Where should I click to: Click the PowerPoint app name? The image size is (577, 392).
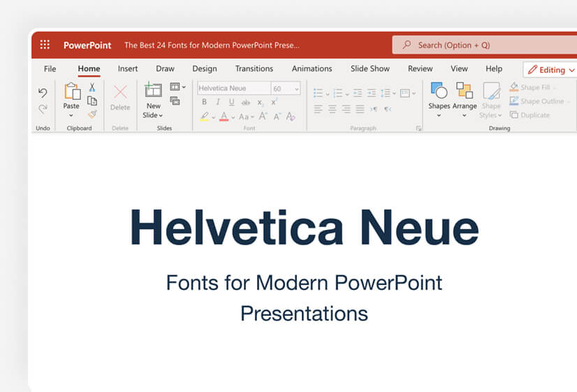click(87, 45)
